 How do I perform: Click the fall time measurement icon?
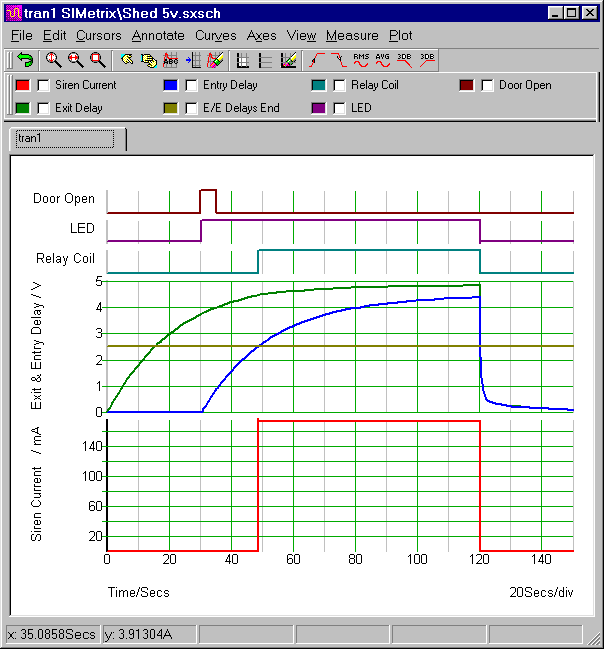click(x=339, y=60)
